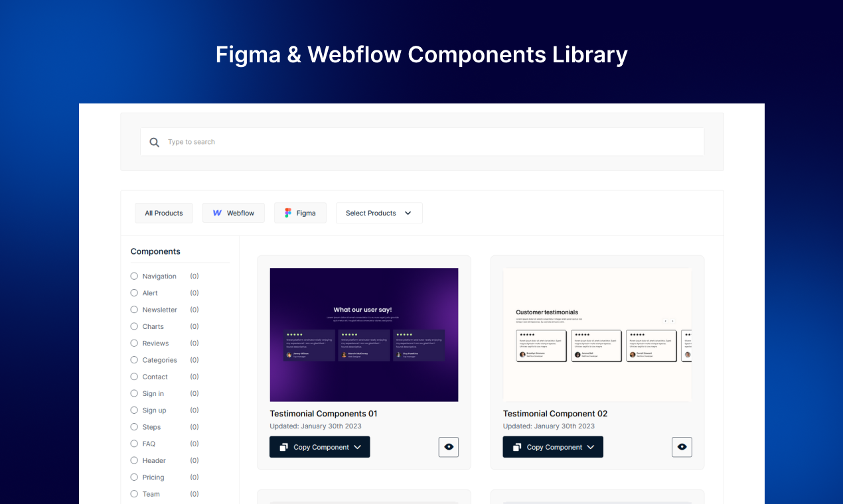Open the Select Products dropdown
The height and width of the screenshot is (504, 843).
[x=379, y=213]
